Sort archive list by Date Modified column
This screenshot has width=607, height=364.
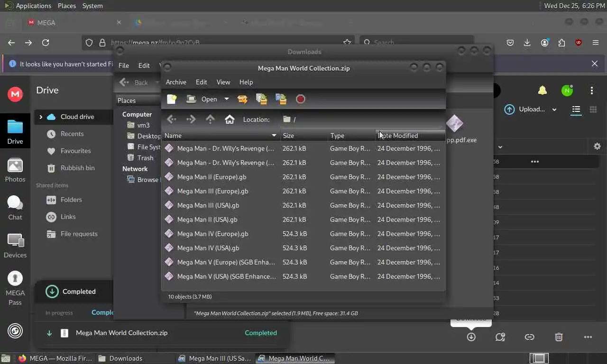410,136
